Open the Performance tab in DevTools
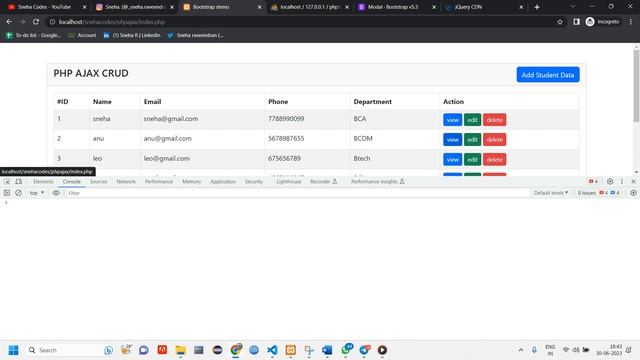The height and width of the screenshot is (360, 640). pos(159,182)
